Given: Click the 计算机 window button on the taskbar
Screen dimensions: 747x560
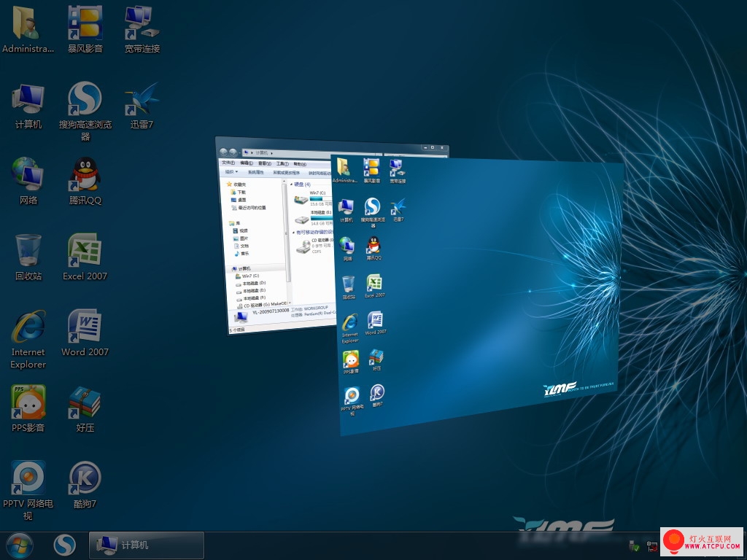Looking at the screenshot, I should [x=146, y=545].
